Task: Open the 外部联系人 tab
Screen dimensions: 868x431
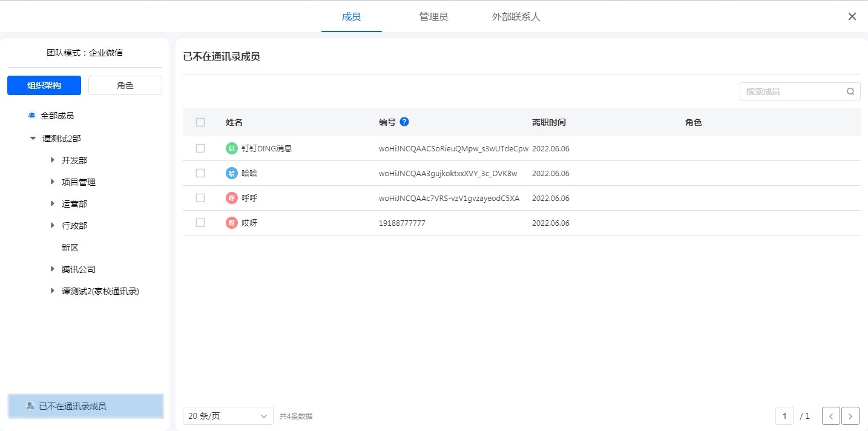Action: point(516,17)
